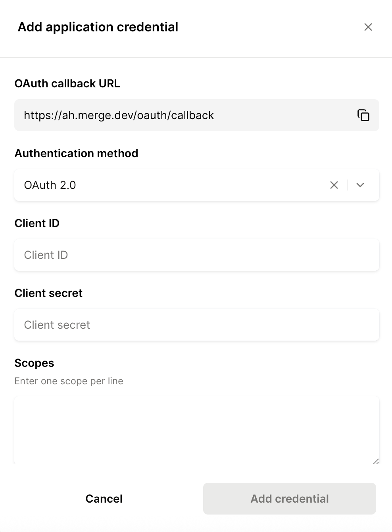Click the Client secret field label
Screen dimensions: 392x532
(x=48, y=293)
